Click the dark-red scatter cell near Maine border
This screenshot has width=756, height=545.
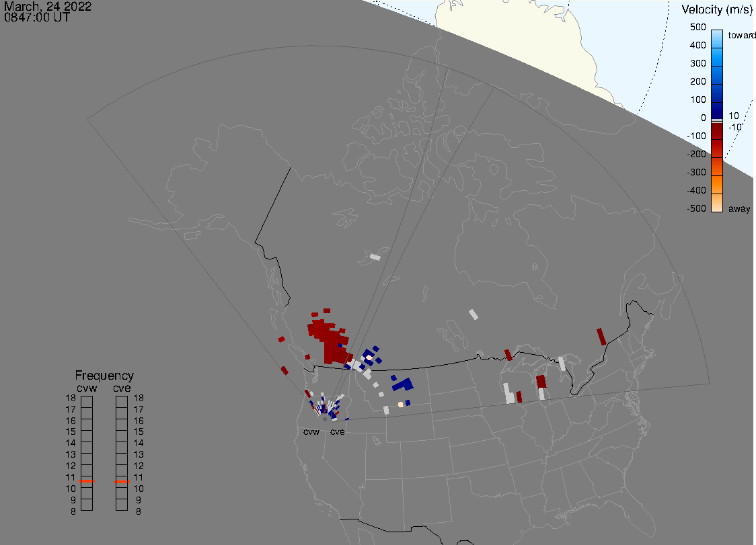pos(601,337)
